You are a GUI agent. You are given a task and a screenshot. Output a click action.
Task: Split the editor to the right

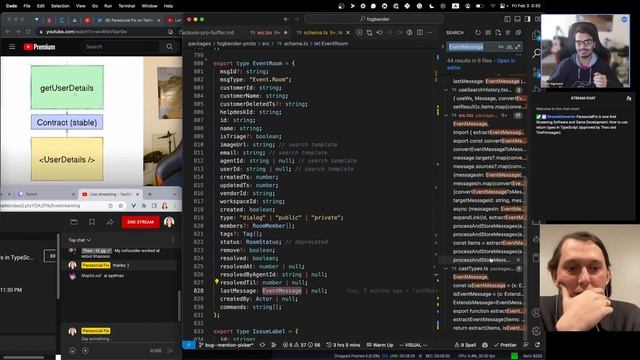(x=420, y=32)
